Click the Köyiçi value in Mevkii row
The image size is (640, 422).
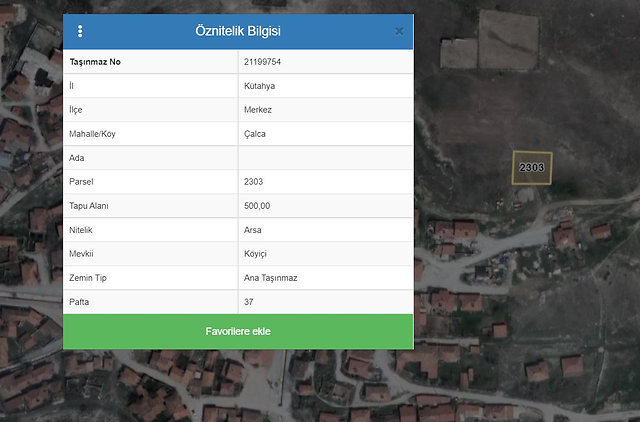tap(256, 254)
